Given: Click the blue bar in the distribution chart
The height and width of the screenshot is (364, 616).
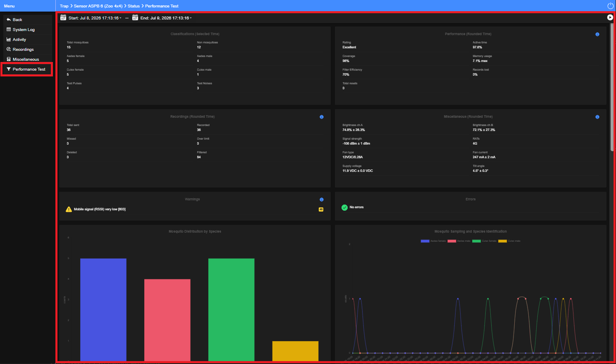Looking at the screenshot, I should pyautogui.click(x=103, y=310).
